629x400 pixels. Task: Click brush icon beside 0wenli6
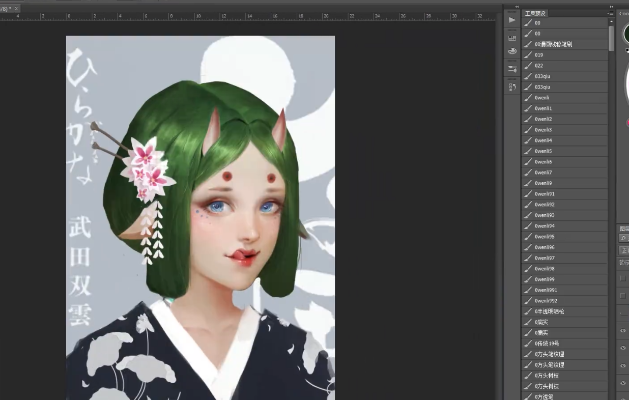528,162
